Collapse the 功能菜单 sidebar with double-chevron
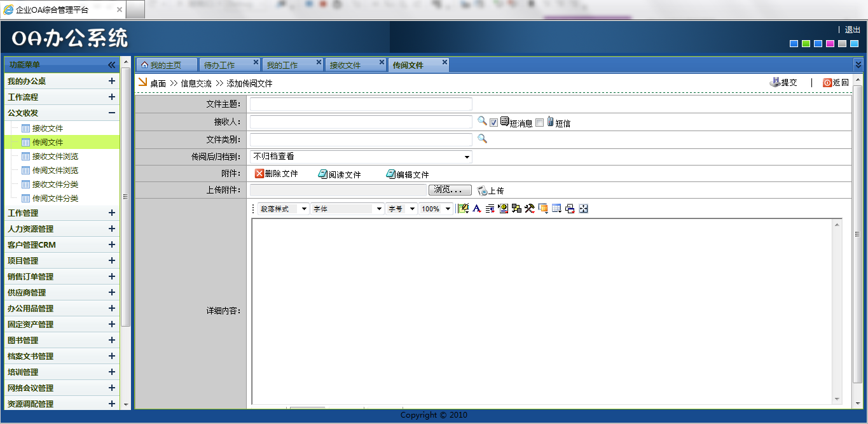Viewport: 868px width, 424px height. tap(111, 65)
